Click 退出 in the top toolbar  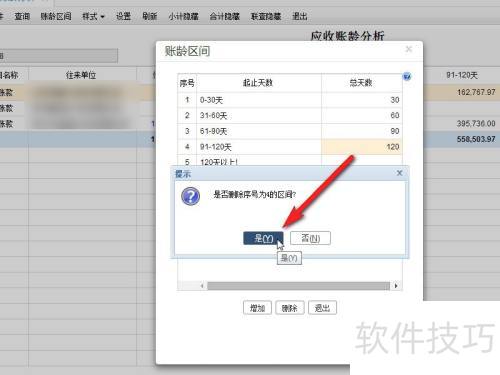click(x=300, y=16)
